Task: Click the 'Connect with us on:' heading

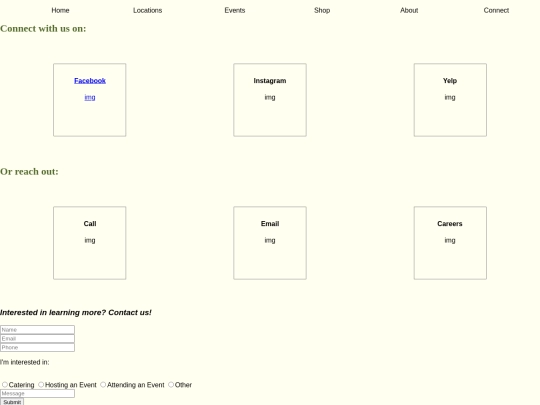Action: (43, 29)
